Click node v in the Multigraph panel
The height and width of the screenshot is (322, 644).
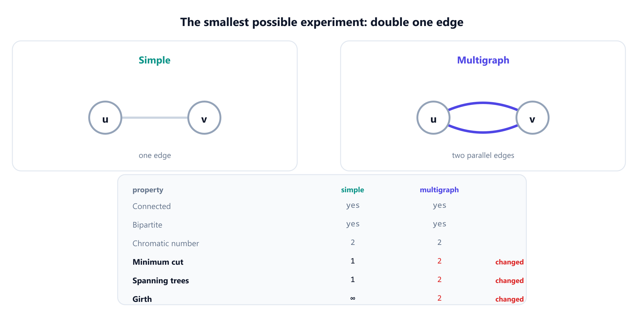(x=533, y=118)
